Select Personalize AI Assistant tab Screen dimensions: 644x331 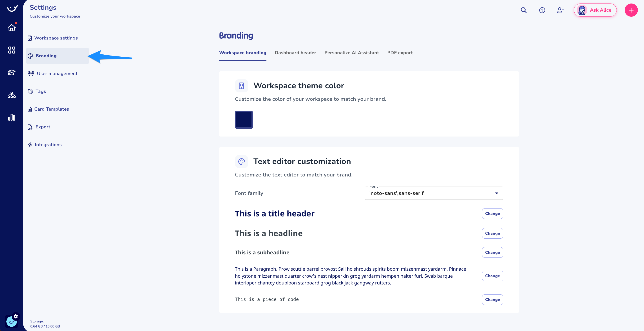click(x=351, y=53)
